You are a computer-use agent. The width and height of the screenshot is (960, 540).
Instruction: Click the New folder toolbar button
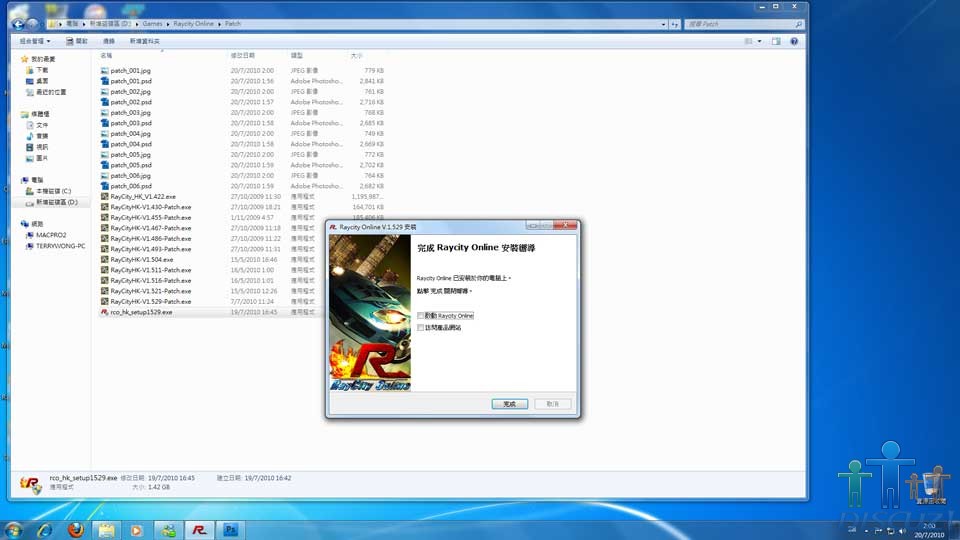tap(144, 41)
